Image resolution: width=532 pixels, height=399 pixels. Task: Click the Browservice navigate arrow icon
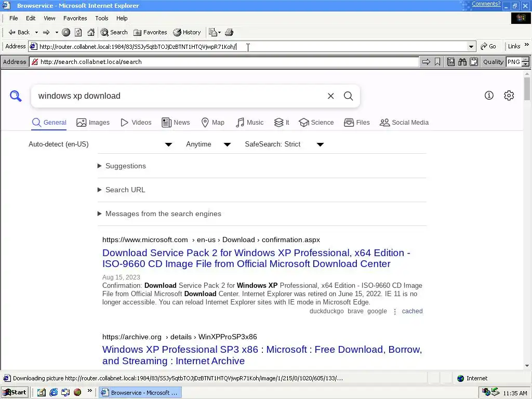tap(426, 62)
